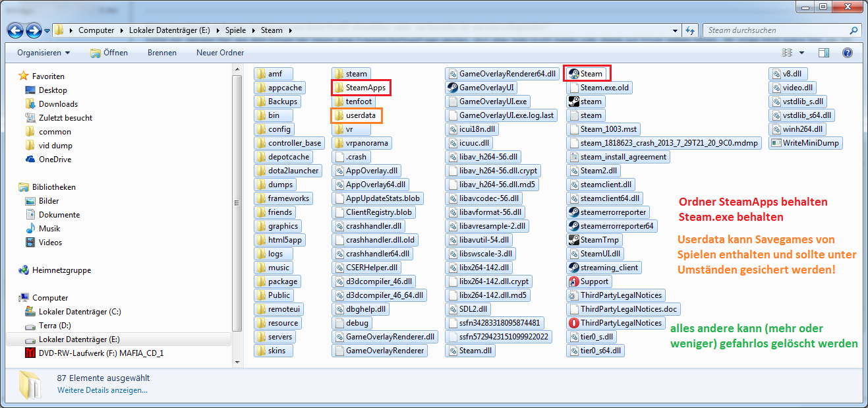Open the Videos library
The width and height of the screenshot is (868, 408).
pos(50,243)
